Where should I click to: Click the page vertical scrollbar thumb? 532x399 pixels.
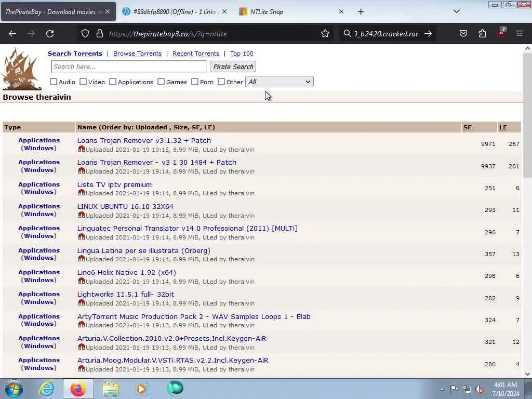(527, 115)
